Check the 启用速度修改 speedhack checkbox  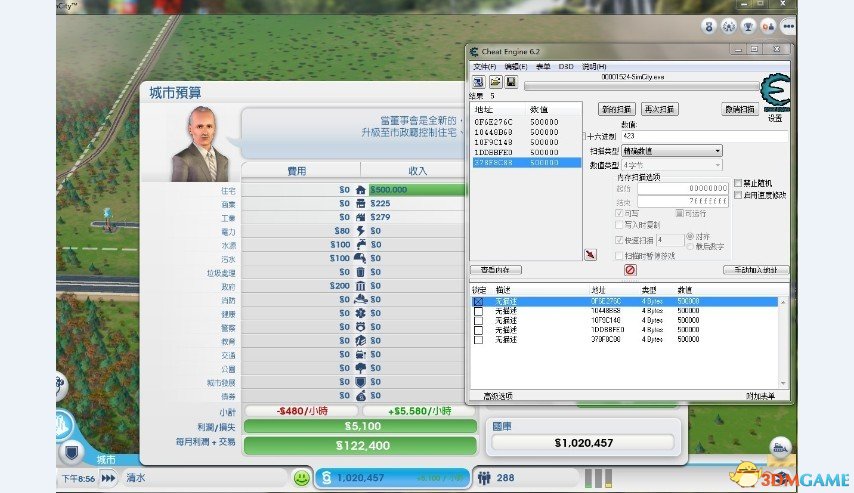[738, 194]
